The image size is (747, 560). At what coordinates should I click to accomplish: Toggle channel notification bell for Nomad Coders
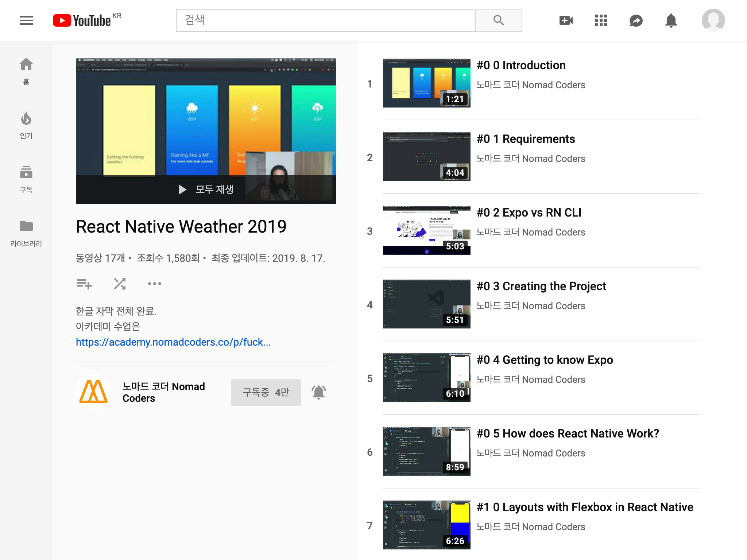(318, 392)
